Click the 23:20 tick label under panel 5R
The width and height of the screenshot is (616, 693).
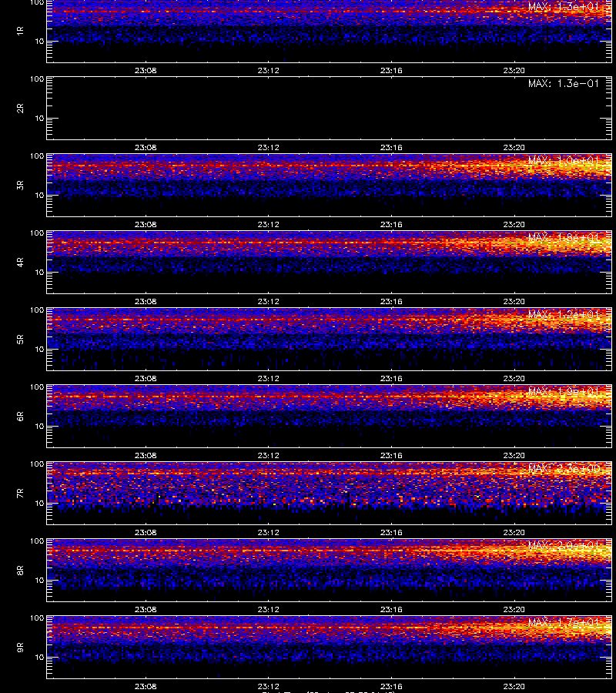point(514,378)
